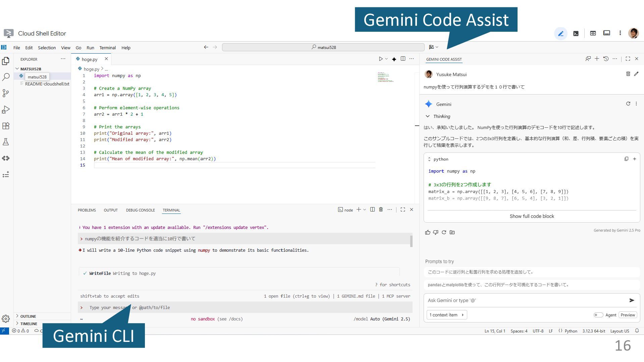Toggle the Agent mode switch
Viewport: 644px width, 362px height.
point(598,315)
